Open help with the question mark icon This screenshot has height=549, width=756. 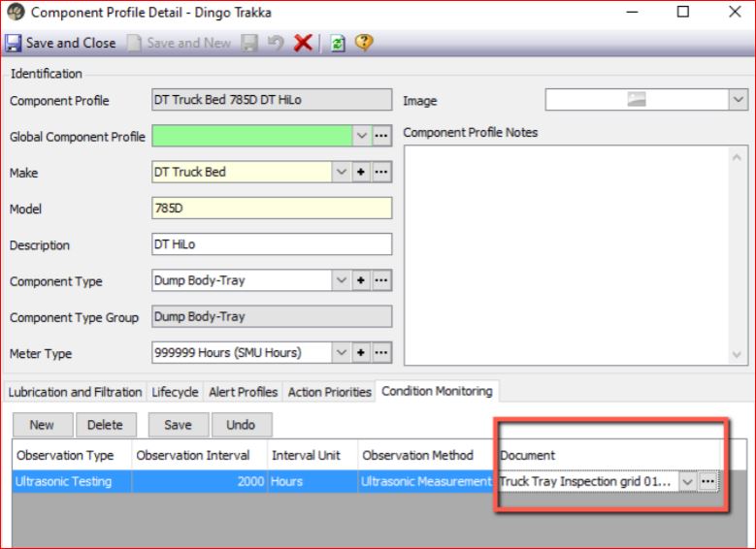[363, 43]
